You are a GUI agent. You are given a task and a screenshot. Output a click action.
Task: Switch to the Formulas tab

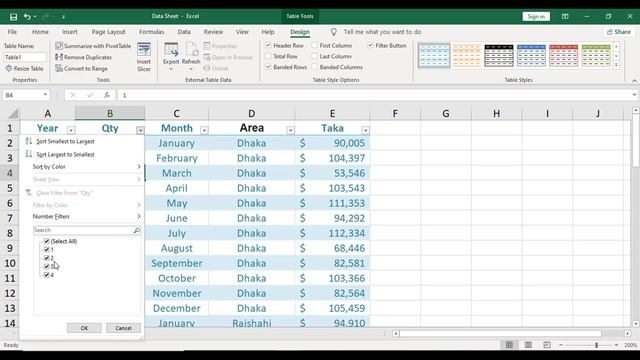coord(151,32)
